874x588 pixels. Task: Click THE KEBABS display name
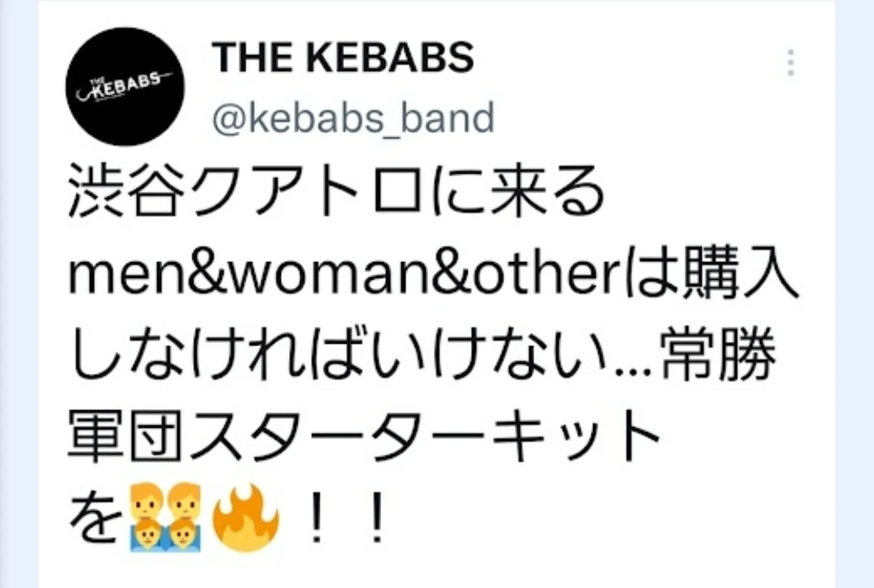[x=343, y=57]
